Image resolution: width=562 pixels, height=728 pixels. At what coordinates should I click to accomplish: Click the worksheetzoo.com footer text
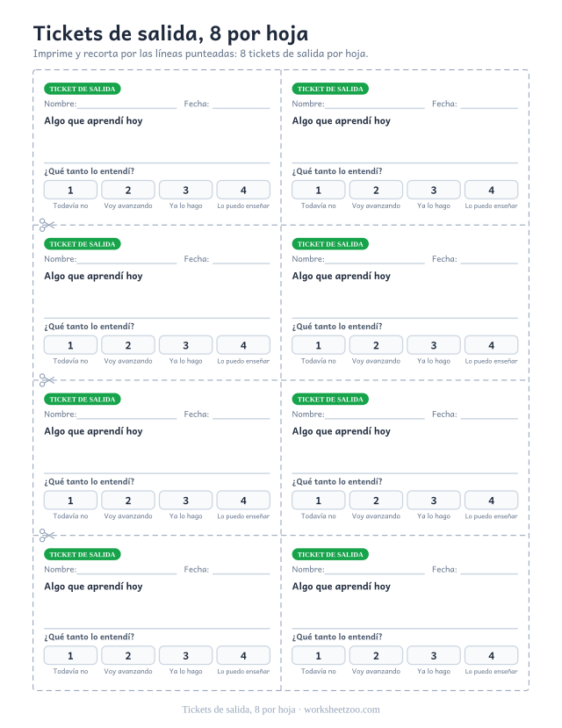[342, 710]
